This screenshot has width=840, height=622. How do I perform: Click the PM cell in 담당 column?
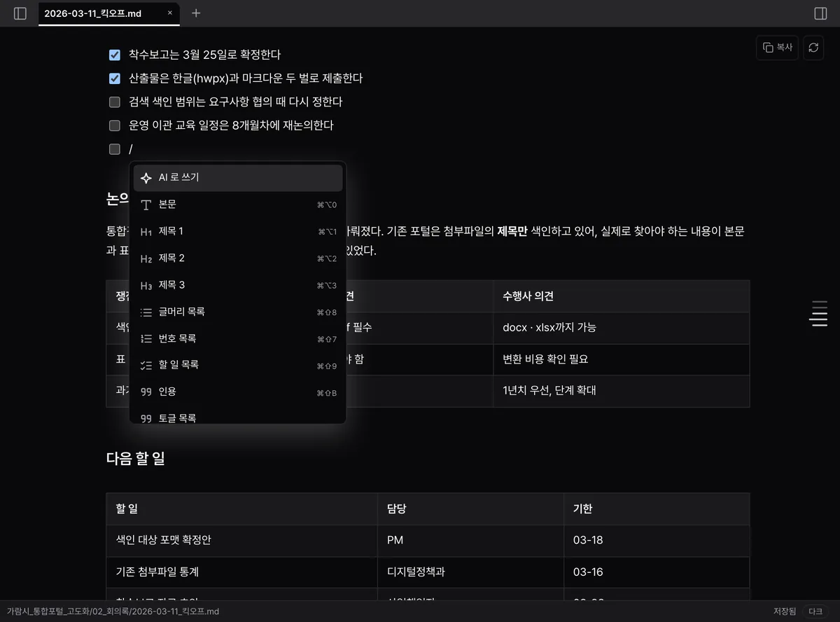[470, 541]
